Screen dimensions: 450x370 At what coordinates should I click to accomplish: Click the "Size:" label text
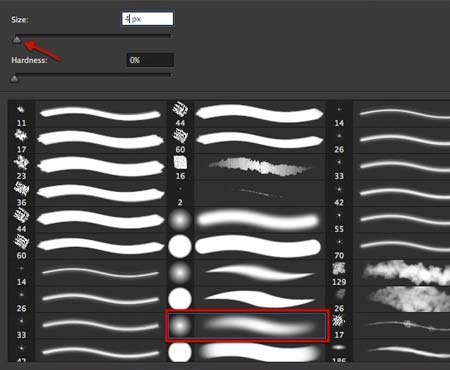pos(20,20)
